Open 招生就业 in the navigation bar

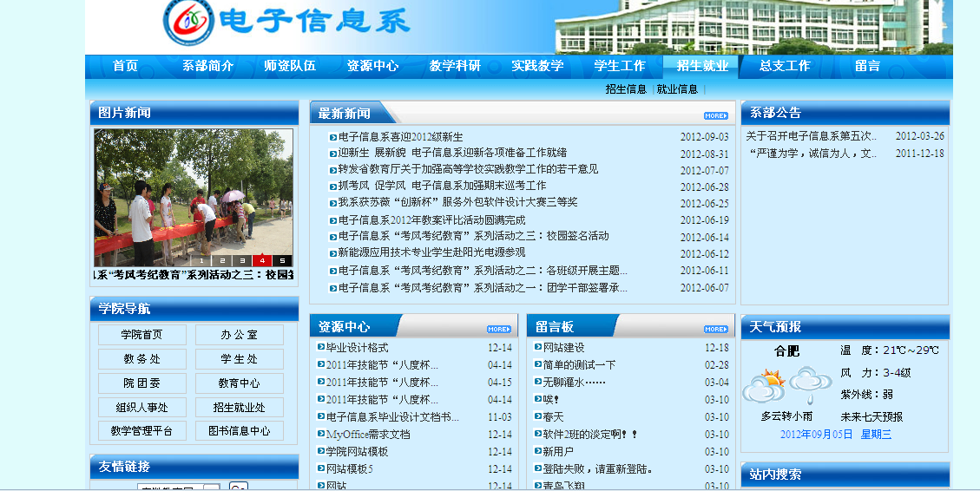click(701, 66)
